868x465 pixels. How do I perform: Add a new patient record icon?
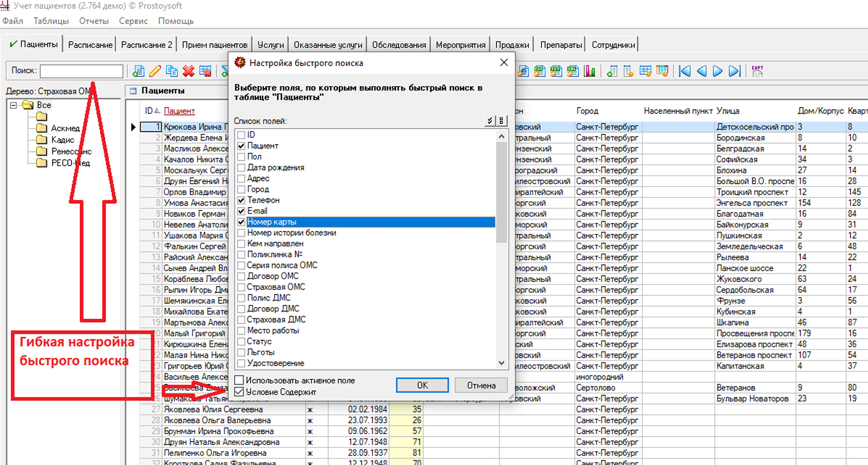click(139, 71)
